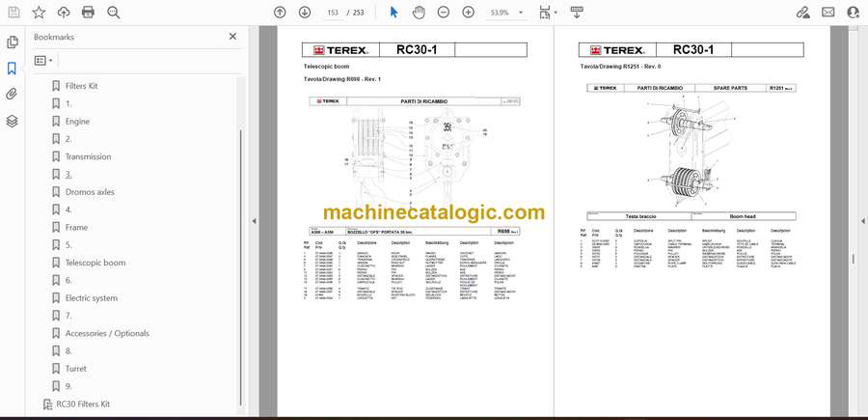
Task: Open the attachments paperclip panel
Action: pos(12,95)
